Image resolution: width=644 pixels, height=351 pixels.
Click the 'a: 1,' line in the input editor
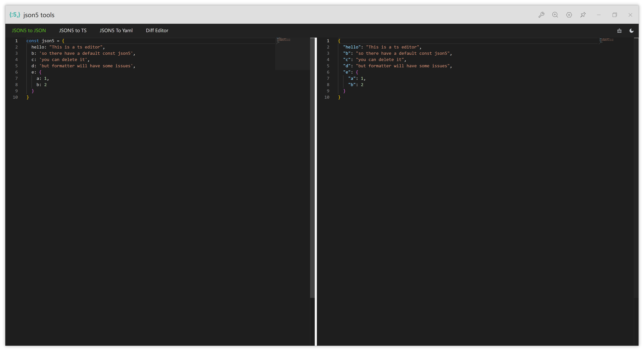click(x=43, y=78)
